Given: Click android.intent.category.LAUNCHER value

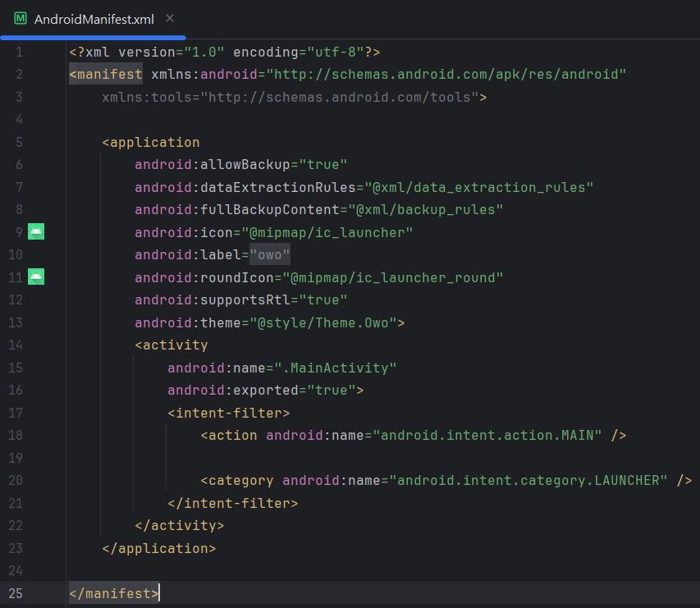Looking at the screenshot, I should (528, 480).
